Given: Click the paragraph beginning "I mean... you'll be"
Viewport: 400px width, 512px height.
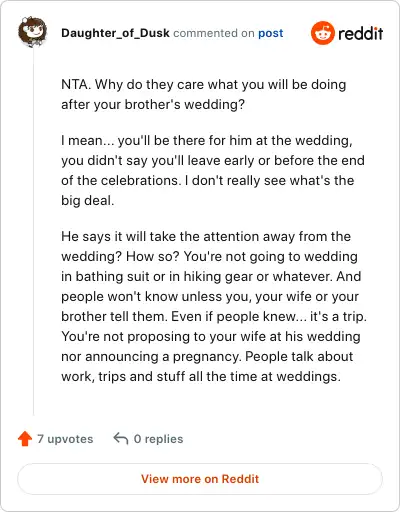Looking at the screenshot, I should tap(213, 170).
